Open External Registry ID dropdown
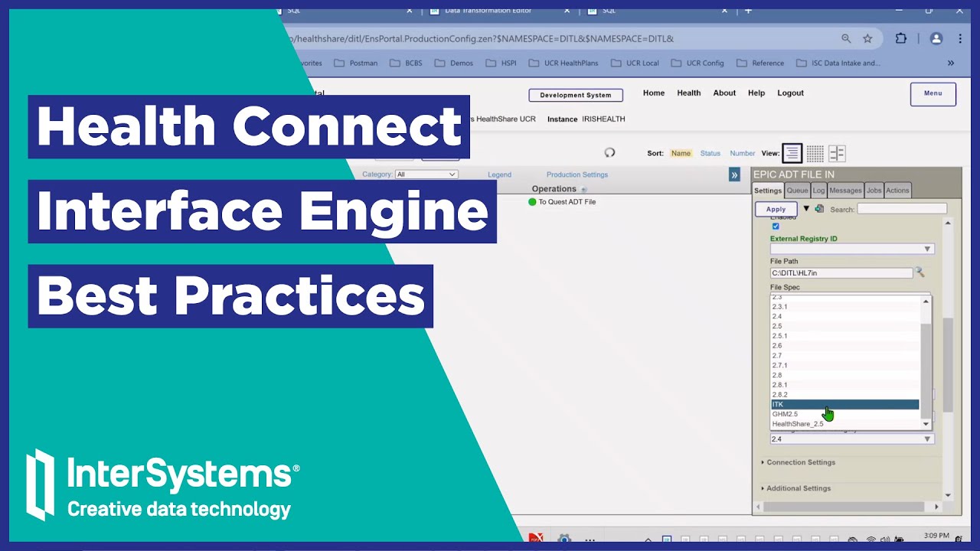This screenshot has width=980, height=551. coord(852,249)
